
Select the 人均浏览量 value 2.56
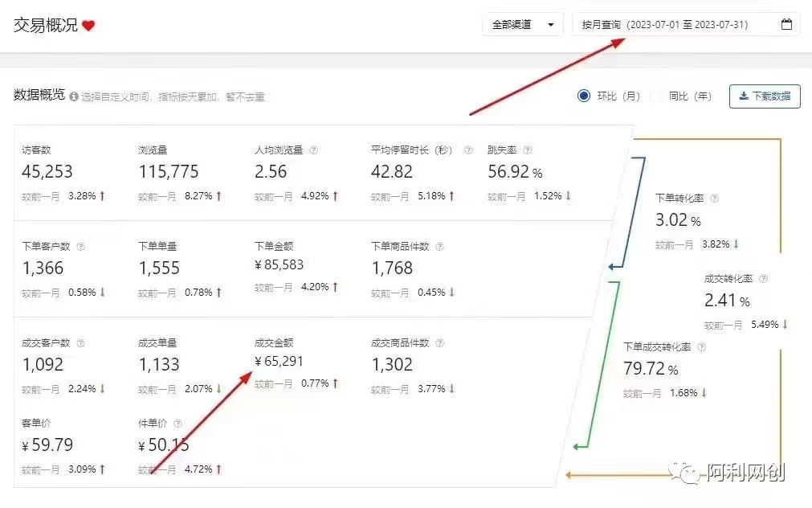tap(271, 171)
